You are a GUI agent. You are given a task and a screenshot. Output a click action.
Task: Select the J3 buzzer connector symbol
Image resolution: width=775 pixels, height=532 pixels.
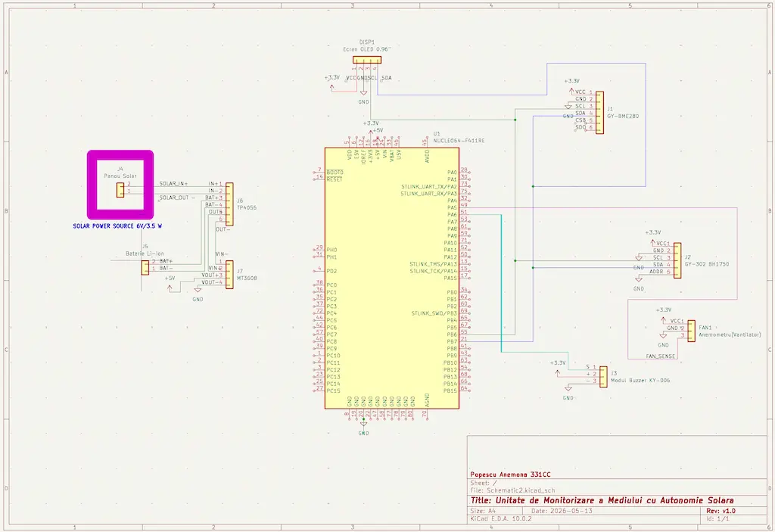pyautogui.click(x=603, y=377)
